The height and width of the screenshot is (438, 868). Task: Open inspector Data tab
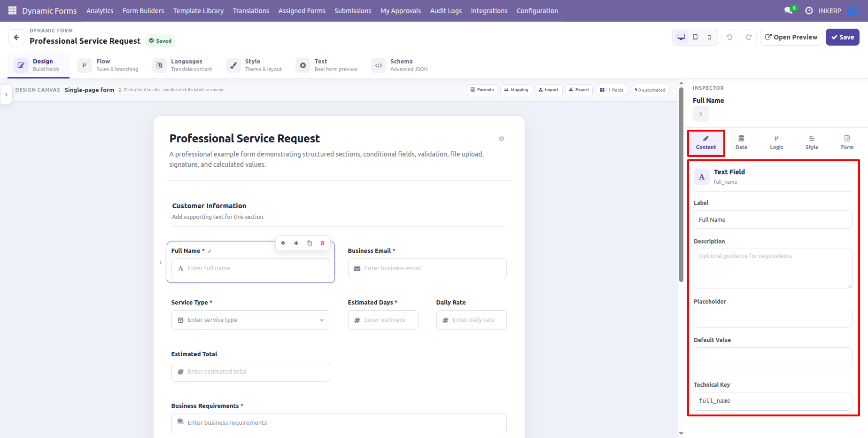coord(741,142)
